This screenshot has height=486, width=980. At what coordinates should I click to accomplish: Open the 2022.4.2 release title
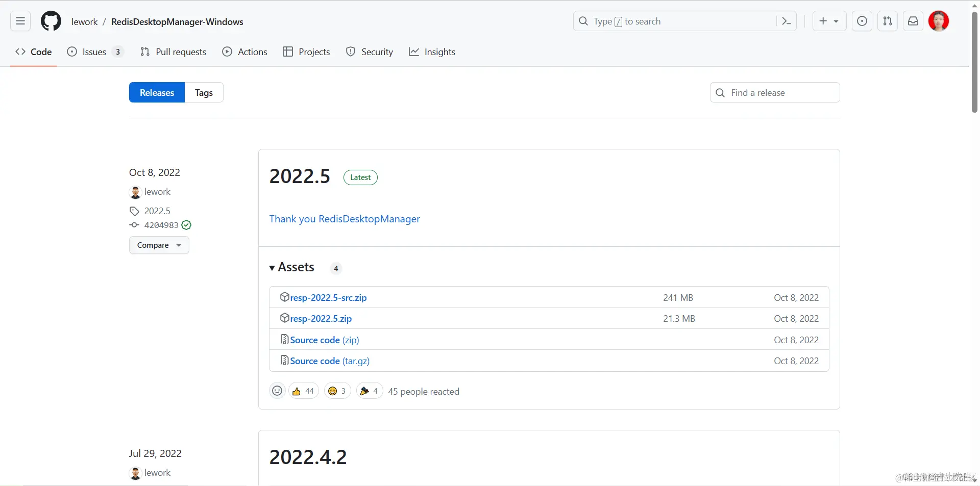[308, 457]
